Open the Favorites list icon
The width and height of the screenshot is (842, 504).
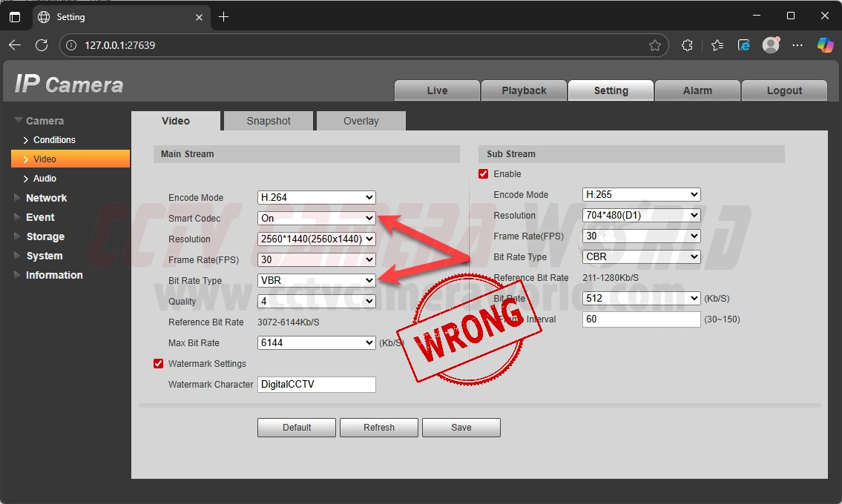[x=717, y=45]
